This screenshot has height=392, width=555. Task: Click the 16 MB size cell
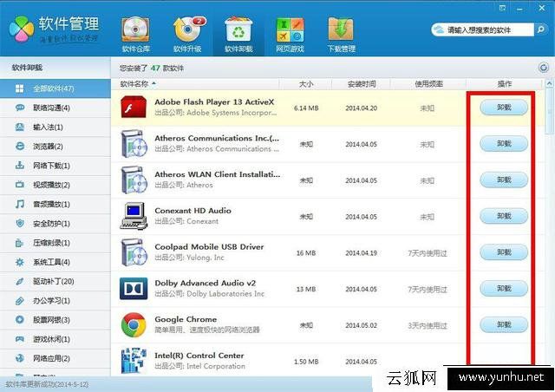[306, 253]
